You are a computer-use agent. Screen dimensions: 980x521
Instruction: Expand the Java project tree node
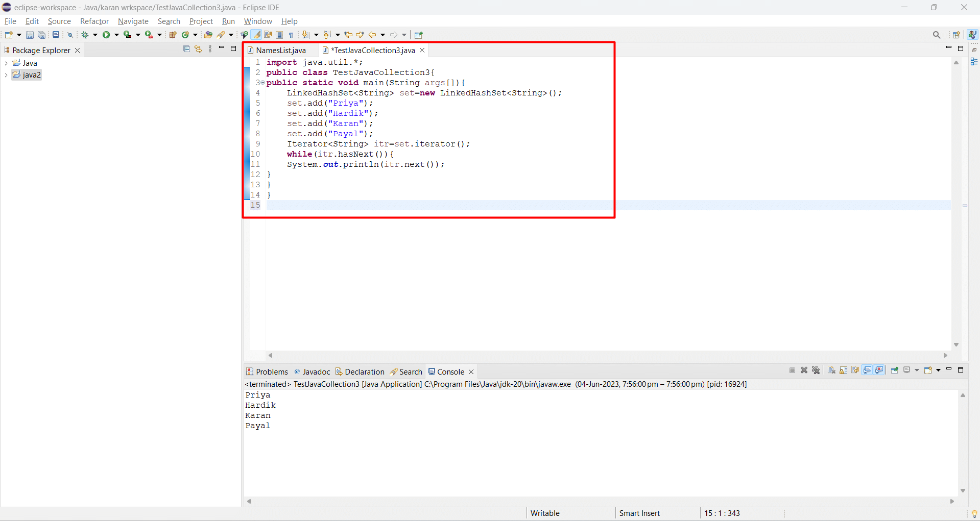tap(6, 63)
